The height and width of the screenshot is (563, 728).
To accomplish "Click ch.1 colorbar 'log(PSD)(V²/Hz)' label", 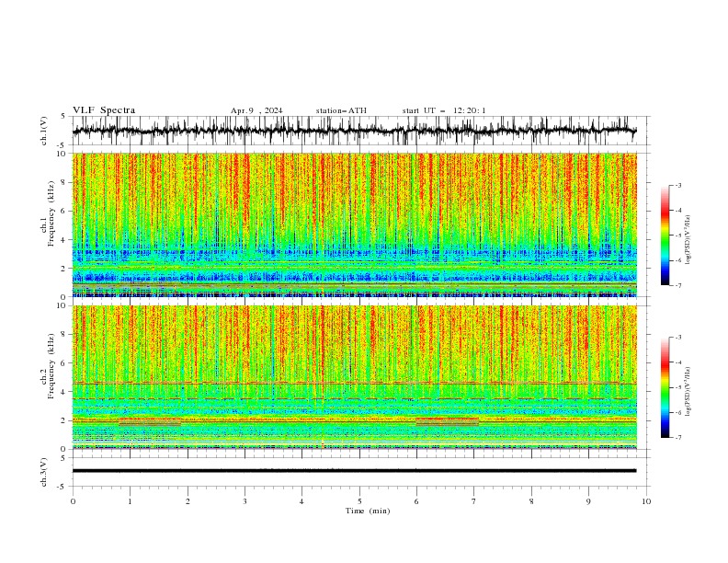I will pos(688,240).
